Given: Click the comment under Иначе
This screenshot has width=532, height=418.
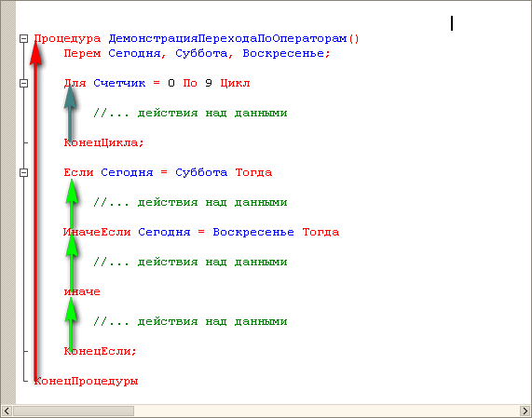Looking at the screenshot, I should point(190,322).
